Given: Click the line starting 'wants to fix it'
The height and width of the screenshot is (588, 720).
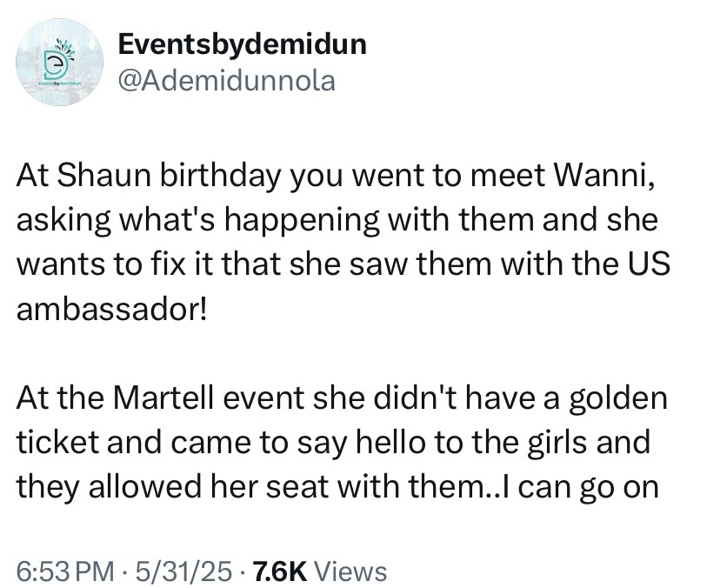Looking at the screenshot, I should tap(343, 264).
